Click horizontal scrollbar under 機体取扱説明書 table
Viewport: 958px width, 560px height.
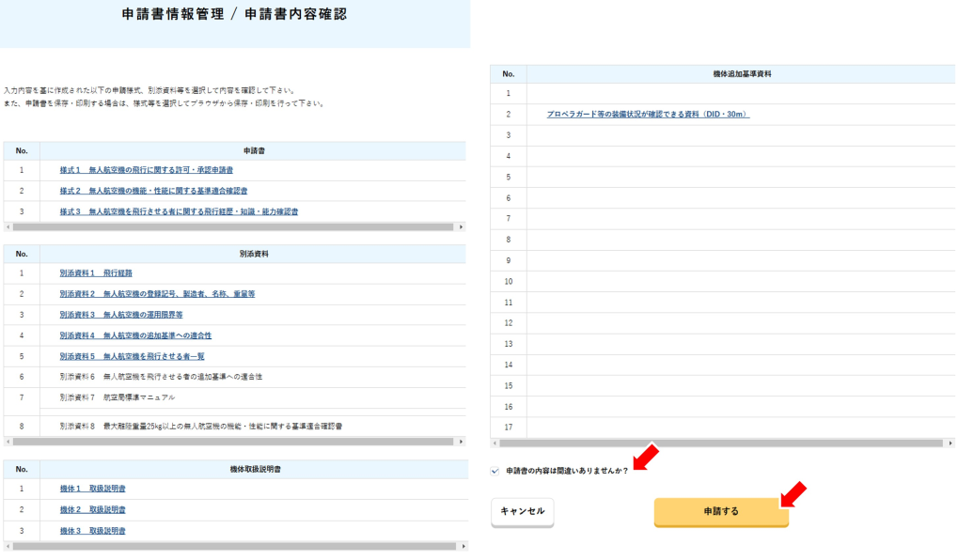point(235,546)
